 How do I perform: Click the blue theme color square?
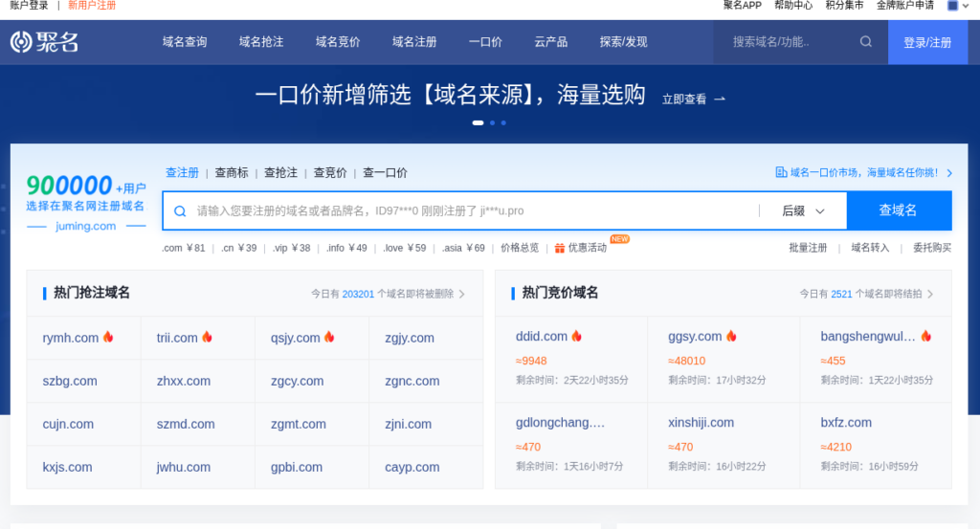[953, 6]
